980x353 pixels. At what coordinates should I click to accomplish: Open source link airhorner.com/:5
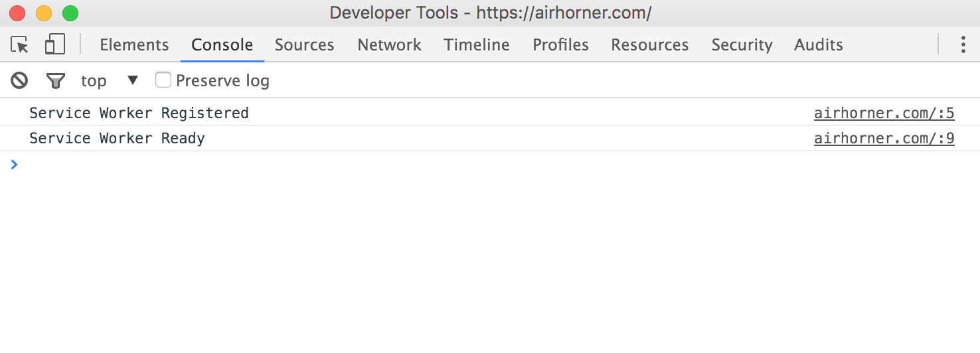[x=884, y=113]
